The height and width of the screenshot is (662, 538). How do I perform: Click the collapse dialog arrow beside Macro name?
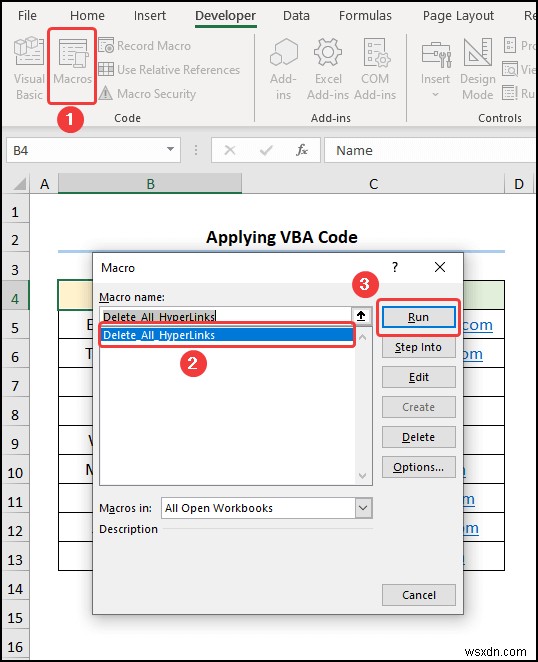[x=361, y=316]
